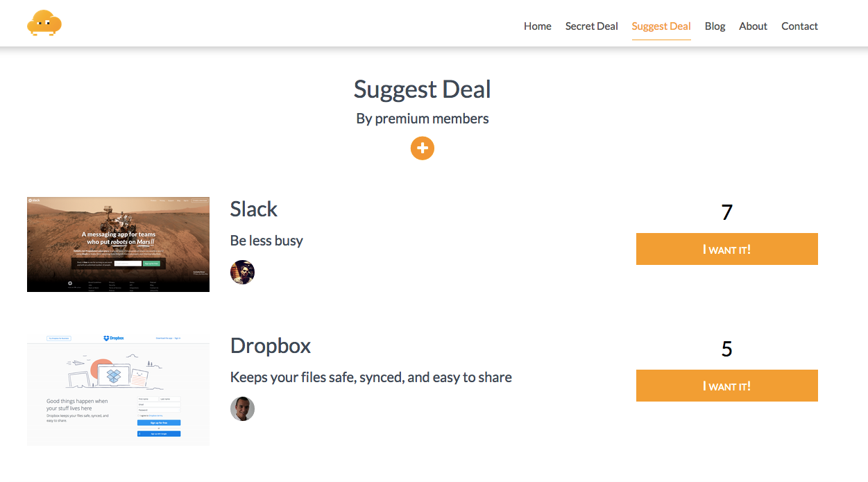Click the orange cloud mascot logo
This screenshot has height=482, width=868.
click(44, 23)
